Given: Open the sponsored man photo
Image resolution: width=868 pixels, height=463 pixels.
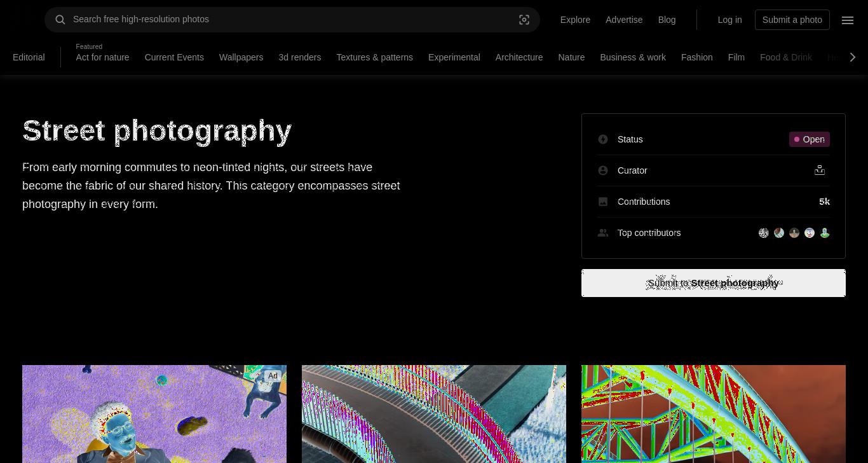Looking at the screenshot, I should pos(154,414).
